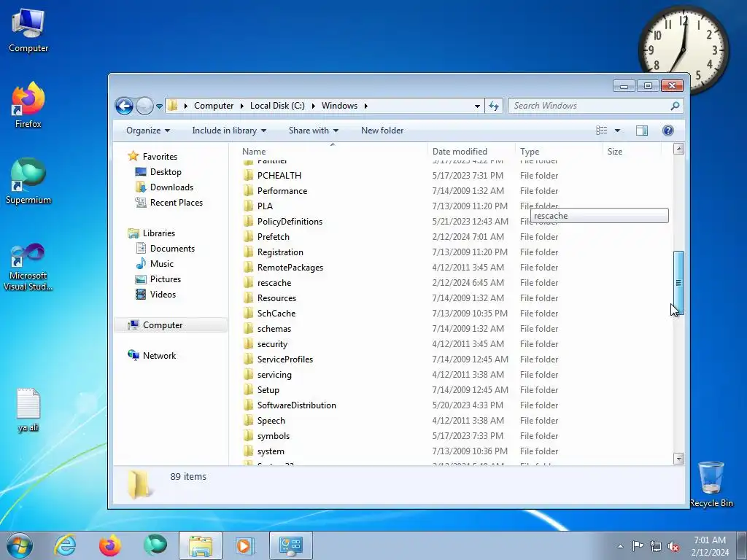Image resolution: width=747 pixels, height=560 pixels.
Task: Sort by Name column header
Action: click(x=332, y=152)
